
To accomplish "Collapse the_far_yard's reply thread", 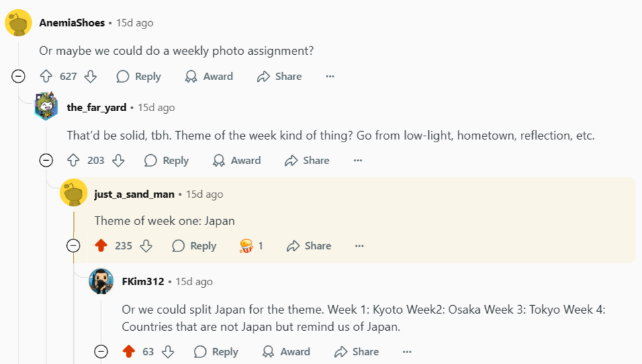I will (x=46, y=160).
